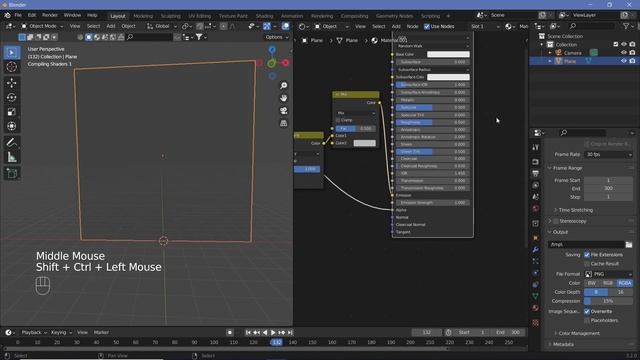This screenshot has width=640, height=360.
Task: Switch perspective/orthographic grid icon
Action: coord(283,123)
